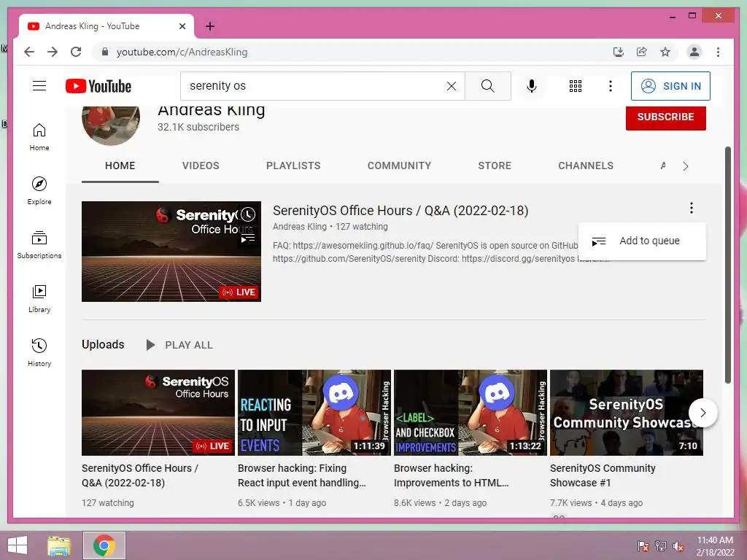The height and width of the screenshot is (560, 747).
Task: Reload the page
Action: click(x=76, y=52)
